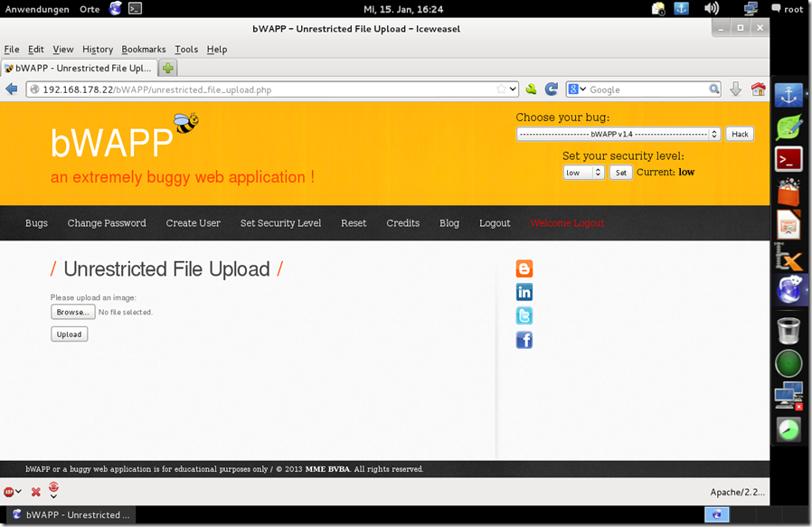The image size is (812, 527).
Task: Expand the Choose your bug dropdown
Action: 618,134
